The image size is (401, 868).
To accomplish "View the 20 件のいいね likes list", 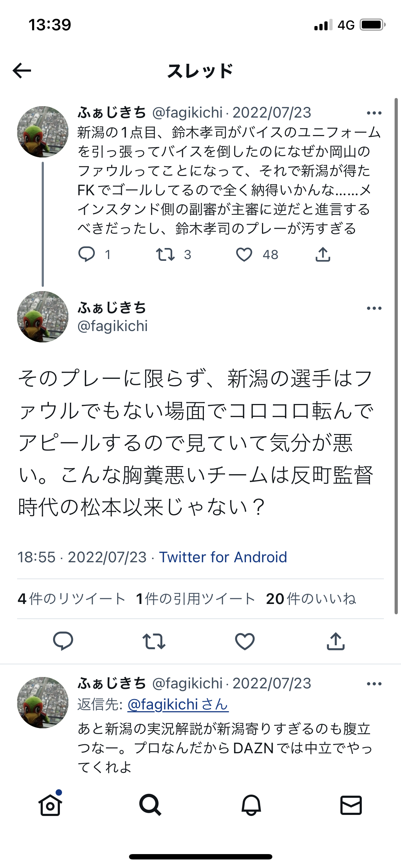I will pyautogui.click(x=311, y=599).
